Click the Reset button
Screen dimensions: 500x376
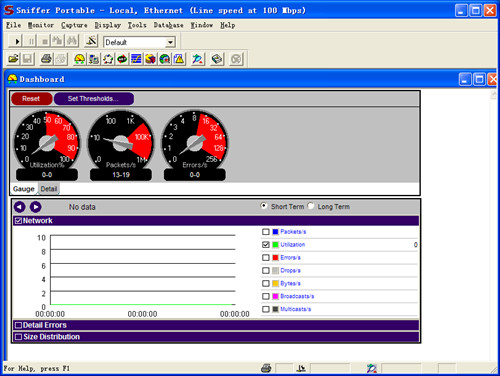31,99
